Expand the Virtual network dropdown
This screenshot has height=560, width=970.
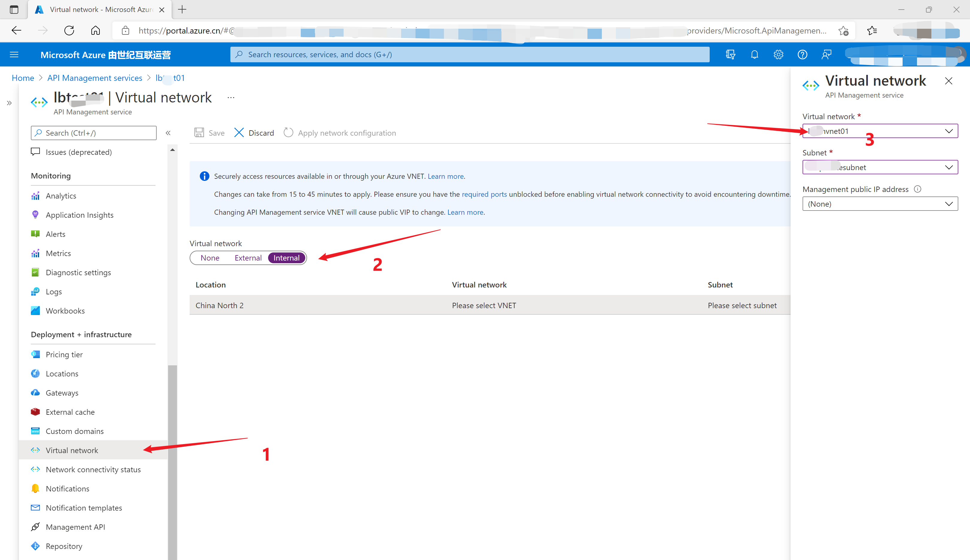[880, 131]
